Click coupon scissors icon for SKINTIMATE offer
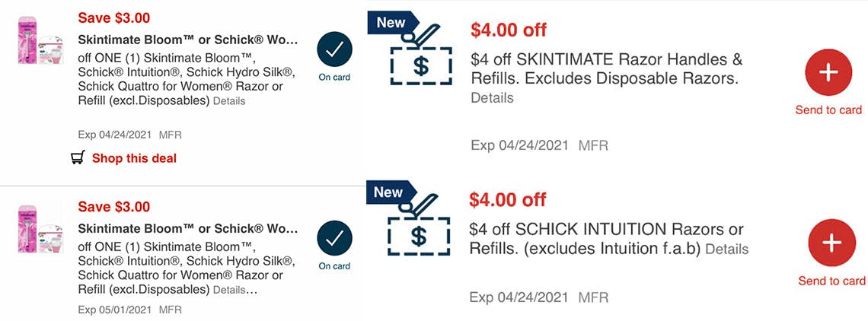 [x=420, y=59]
